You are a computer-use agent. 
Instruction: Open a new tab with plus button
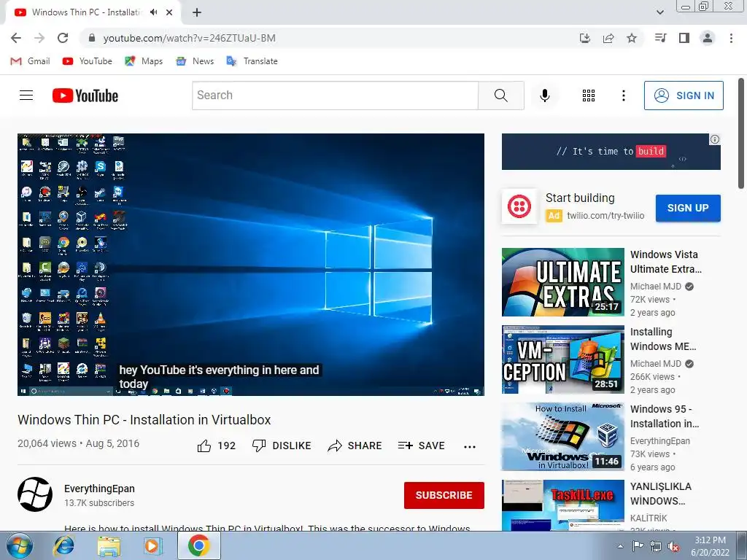click(197, 13)
